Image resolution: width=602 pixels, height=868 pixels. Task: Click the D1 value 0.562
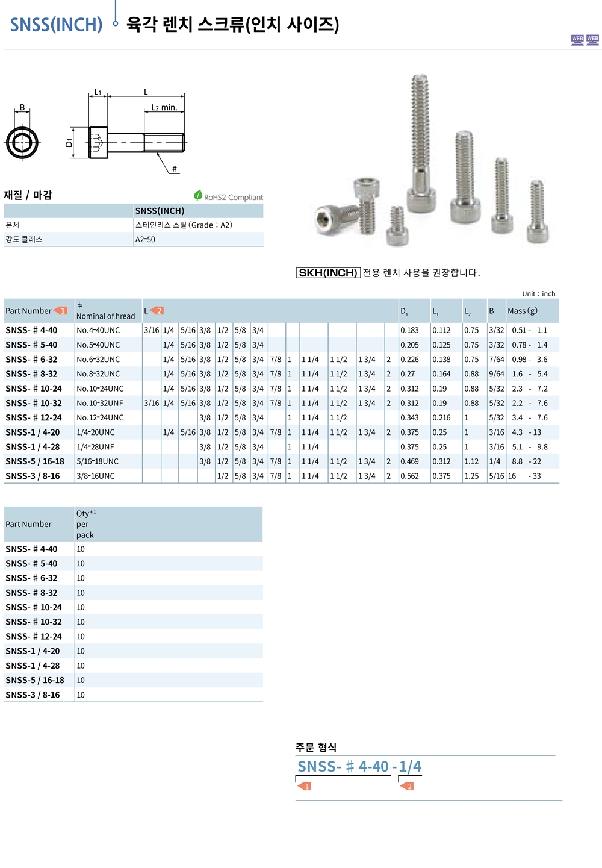point(409,476)
